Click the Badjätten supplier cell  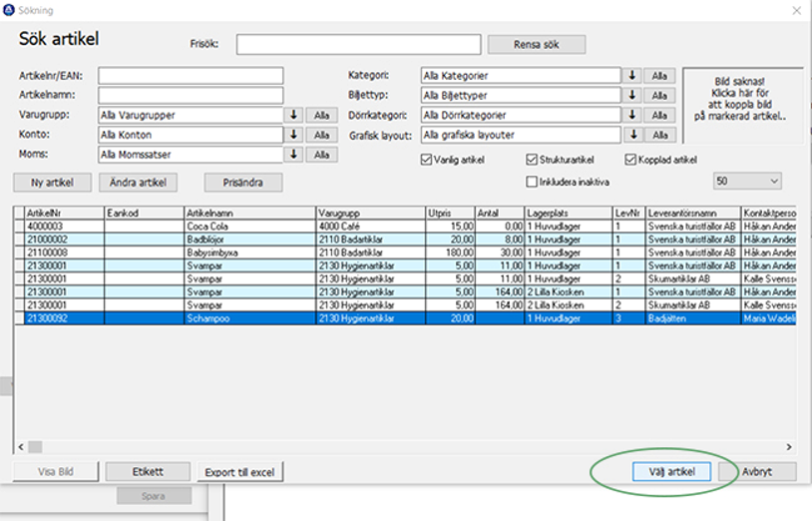(693, 318)
